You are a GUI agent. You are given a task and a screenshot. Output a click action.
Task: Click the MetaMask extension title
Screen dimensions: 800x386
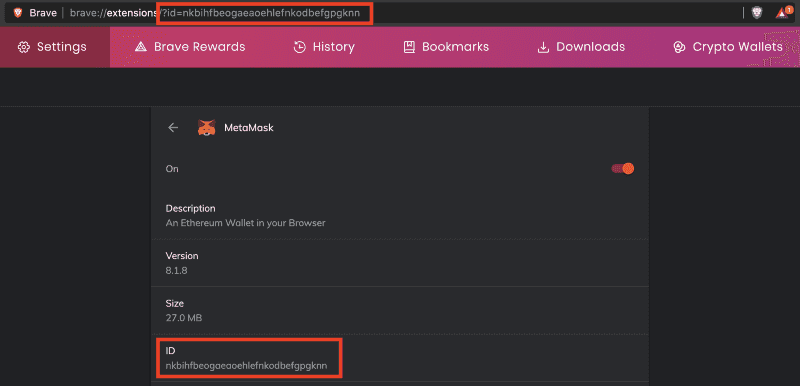(249, 127)
